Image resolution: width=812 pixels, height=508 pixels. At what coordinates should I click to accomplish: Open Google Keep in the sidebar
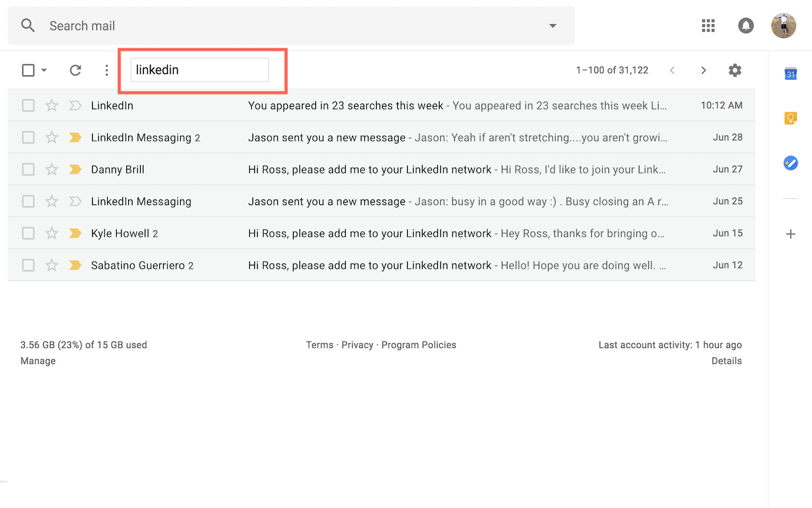pyautogui.click(x=790, y=118)
